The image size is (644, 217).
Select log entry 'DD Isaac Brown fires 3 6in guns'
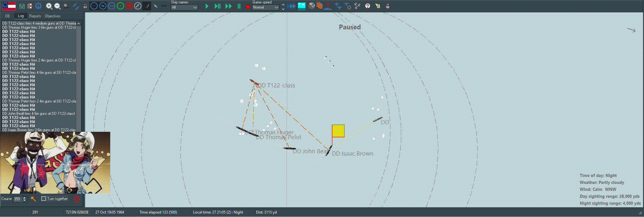coord(39,130)
